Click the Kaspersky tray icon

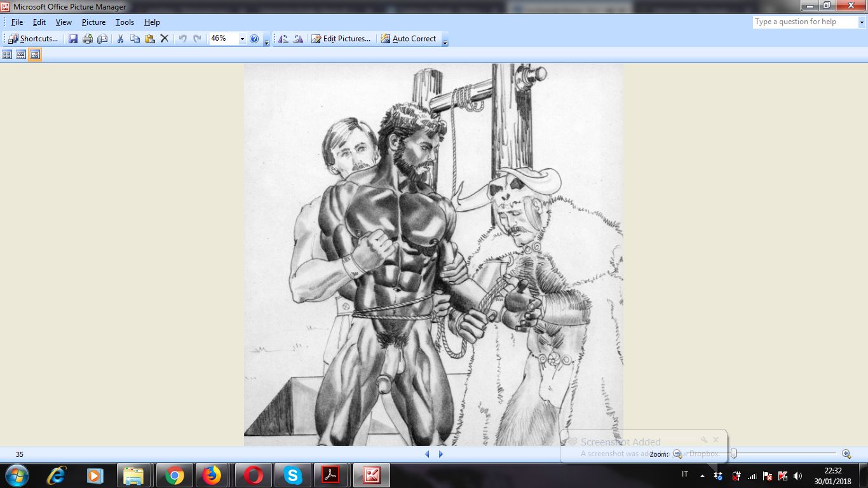(x=783, y=475)
